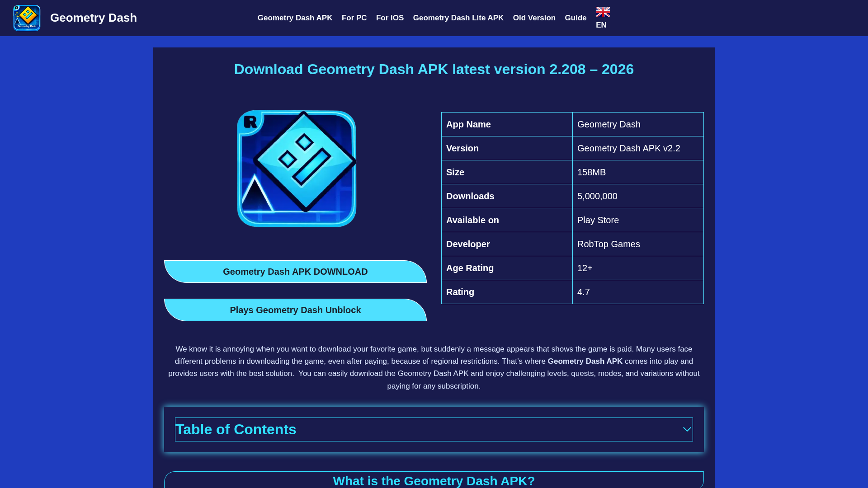Click the Age Rating label cell

coord(507,268)
